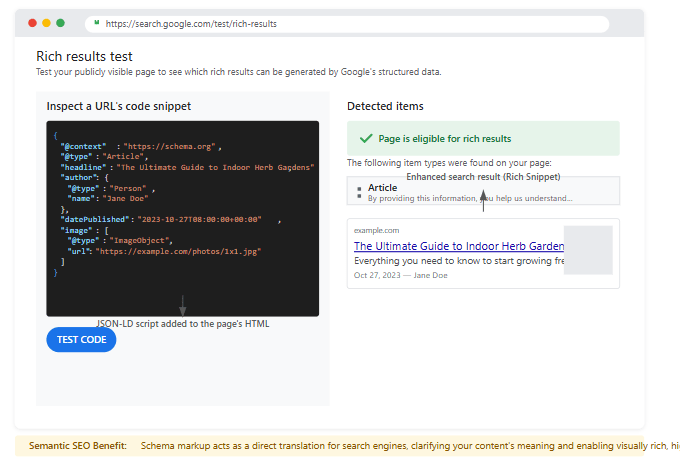This screenshot has height=470, width=687.
Task: Click the "name": "Jane Doe" code line
Action: [108, 198]
